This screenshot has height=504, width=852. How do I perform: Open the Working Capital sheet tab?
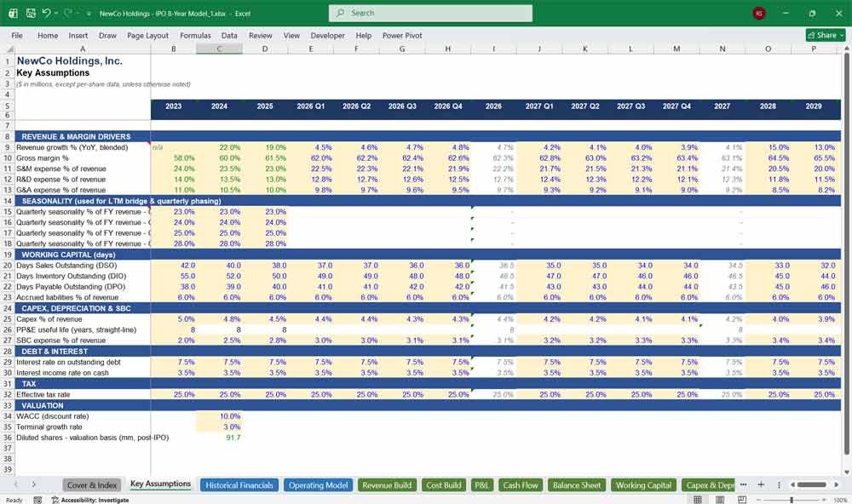tap(643, 485)
